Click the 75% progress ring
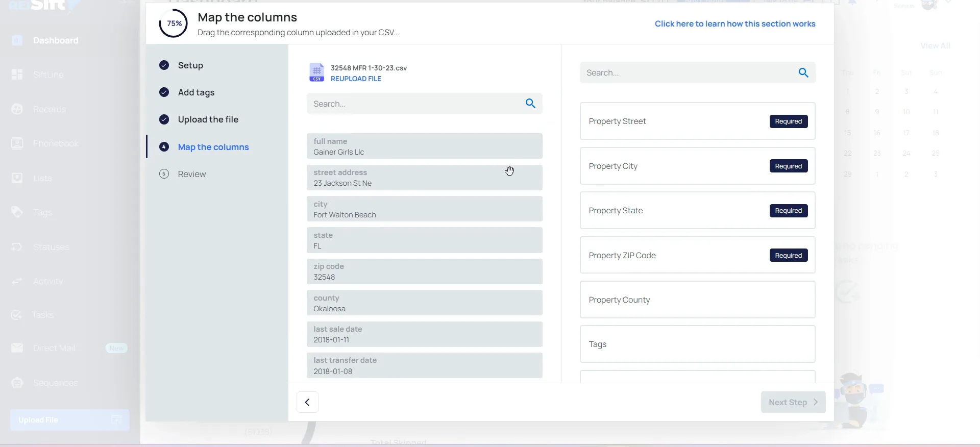 174,23
